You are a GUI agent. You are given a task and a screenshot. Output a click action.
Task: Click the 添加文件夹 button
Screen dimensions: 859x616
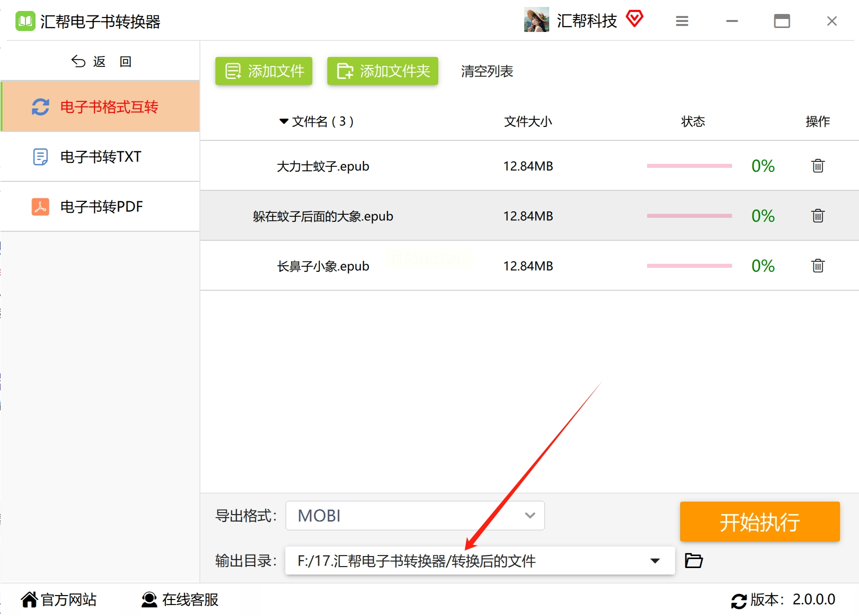(383, 71)
